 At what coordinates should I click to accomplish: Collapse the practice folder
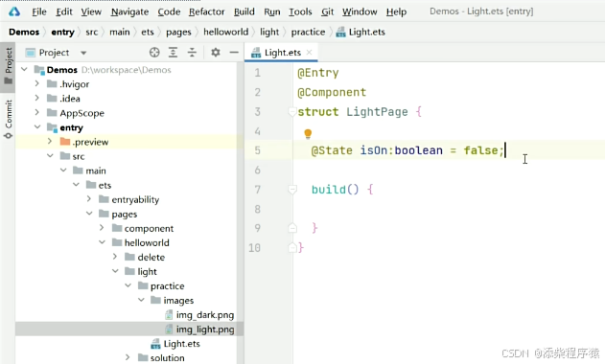(128, 285)
